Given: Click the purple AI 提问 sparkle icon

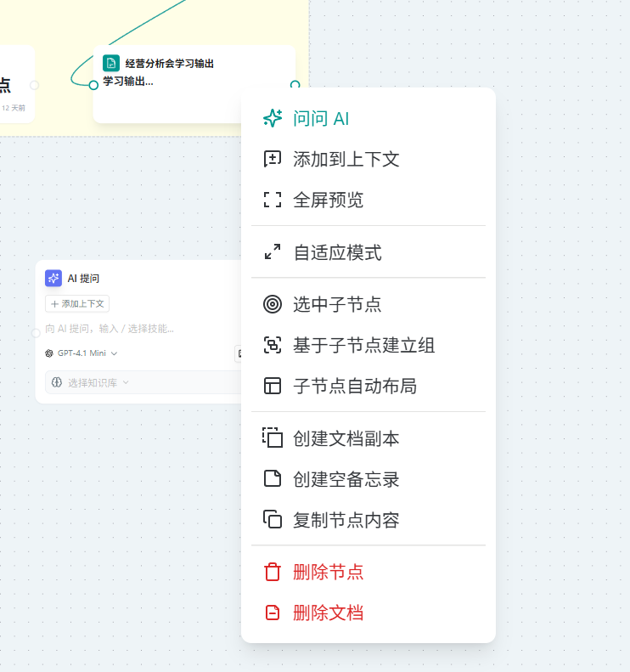Looking at the screenshot, I should 53,278.
